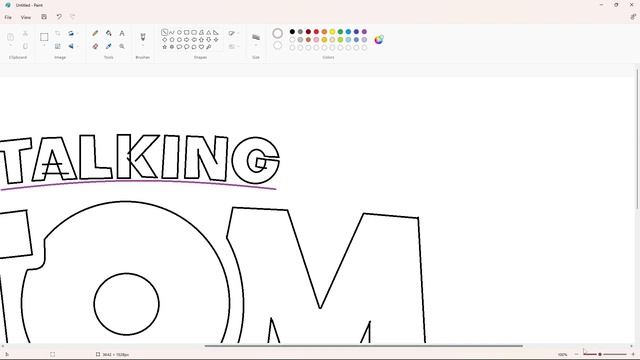Click the Rotate icon in Image group
The width and height of the screenshot is (640, 360).
point(71,33)
